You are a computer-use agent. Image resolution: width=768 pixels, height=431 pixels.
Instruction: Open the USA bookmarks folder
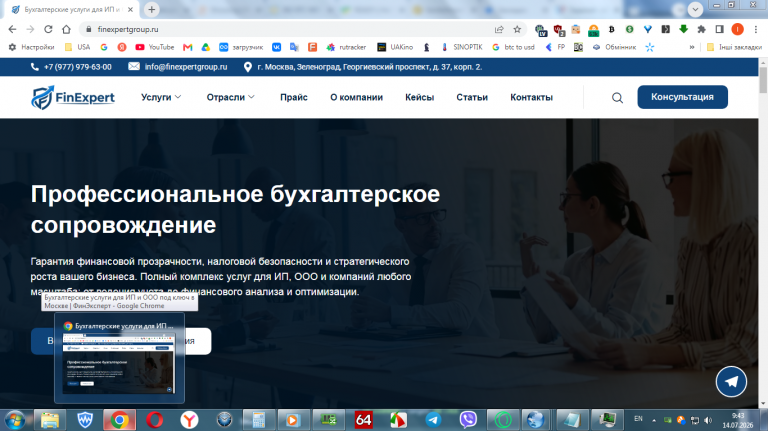click(77, 47)
